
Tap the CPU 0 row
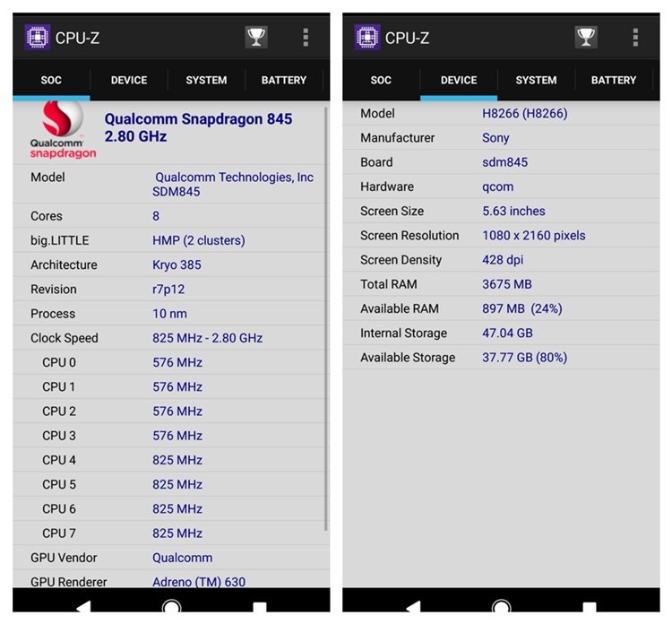click(x=171, y=362)
